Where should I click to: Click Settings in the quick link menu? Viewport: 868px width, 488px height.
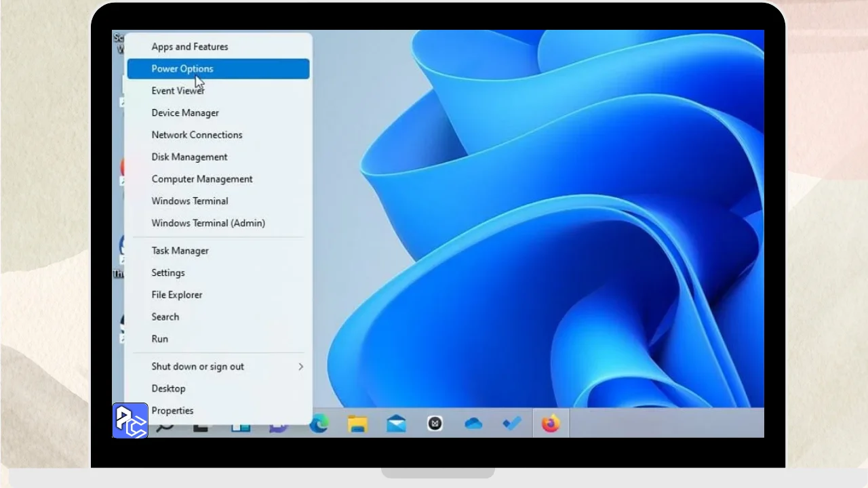[168, 272]
